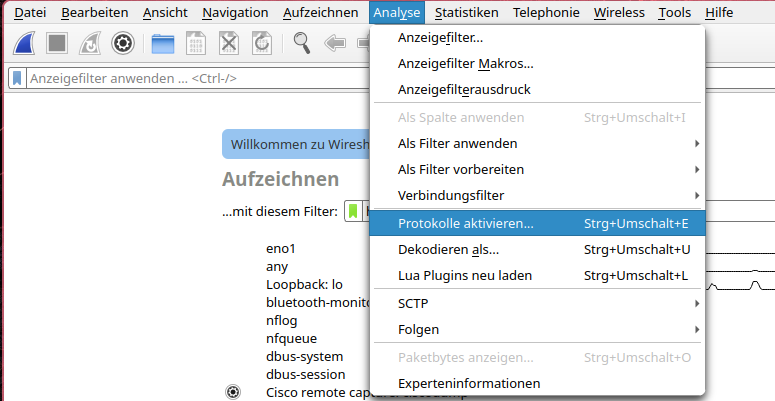Open the Statistiken menu
This screenshot has width=775, height=401.
point(467,12)
